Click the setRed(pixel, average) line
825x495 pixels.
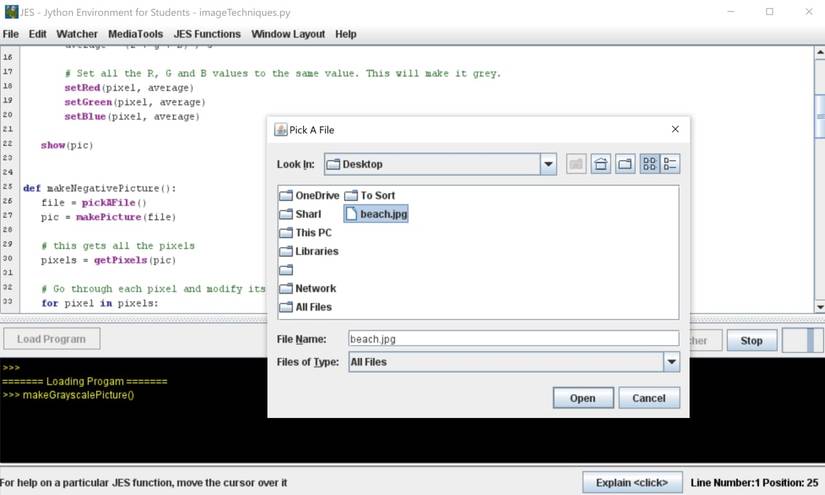click(129, 88)
